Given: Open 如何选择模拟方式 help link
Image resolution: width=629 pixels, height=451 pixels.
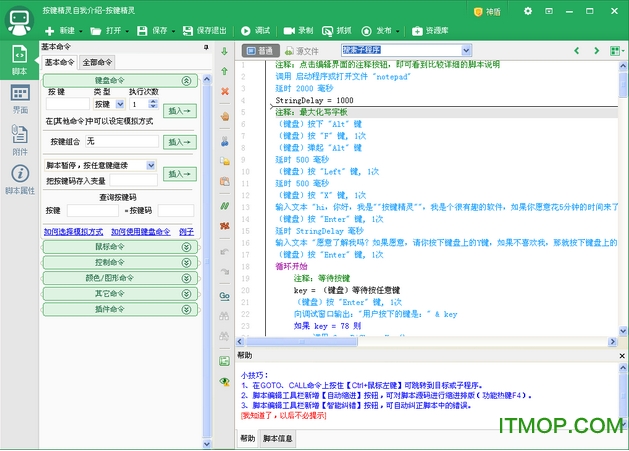Looking at the screenshot, I should [73, 232].
